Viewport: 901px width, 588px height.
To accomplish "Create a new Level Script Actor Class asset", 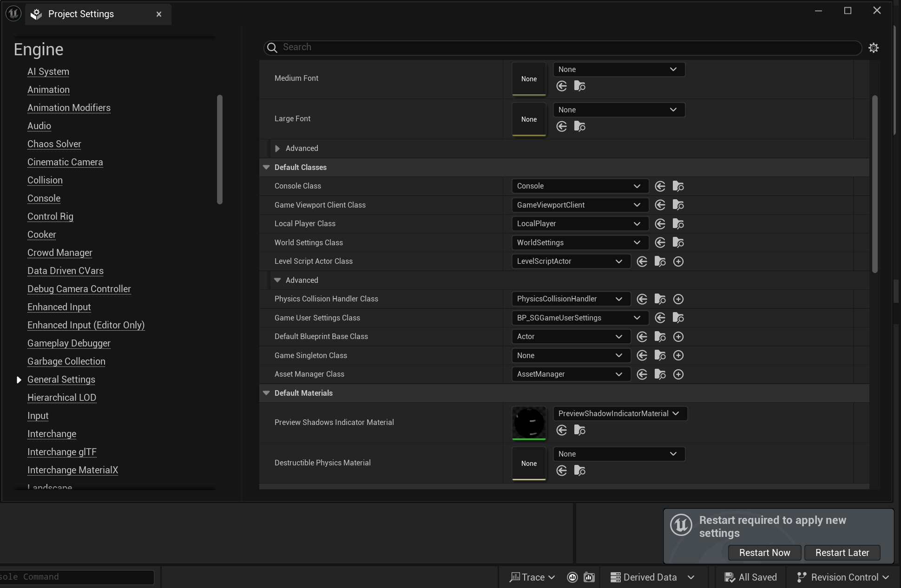I will 678,261.
